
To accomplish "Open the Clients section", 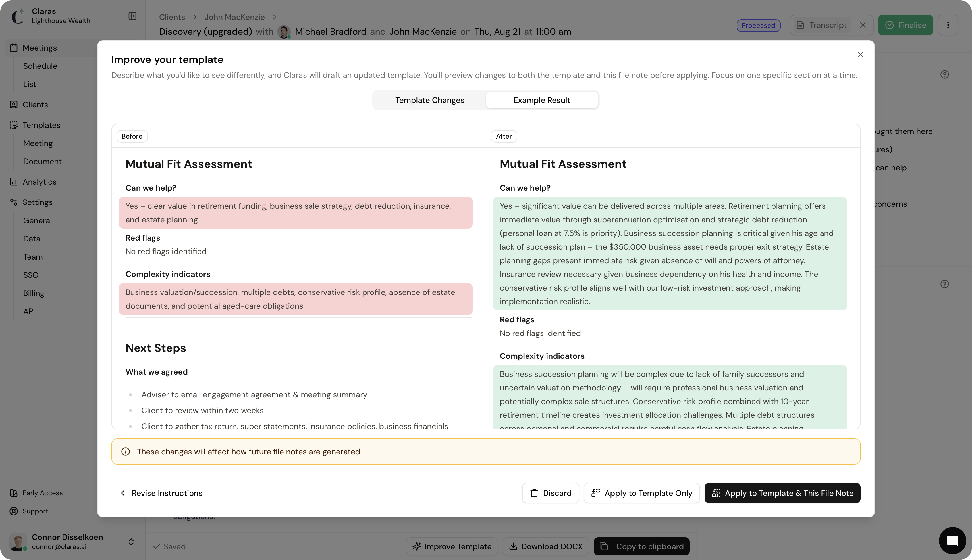I will coord(35,104).
